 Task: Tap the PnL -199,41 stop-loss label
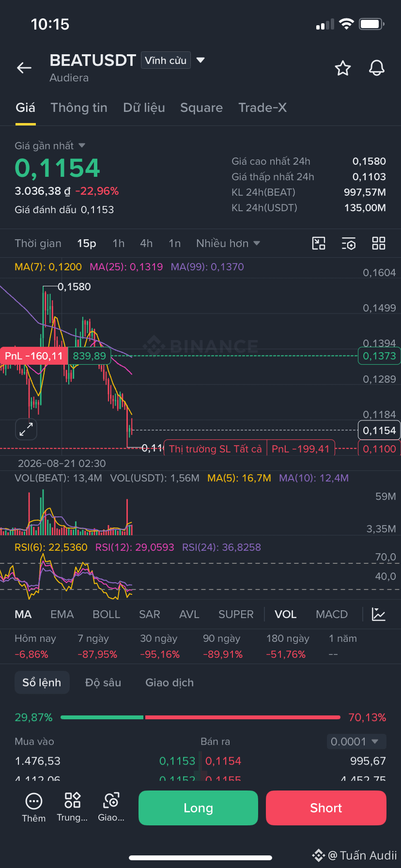[x=301, y=449]
